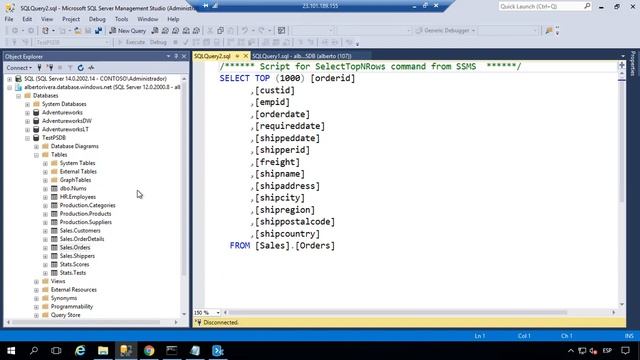Viewport: 640px width, 360px height.
Task: Open the Window menu
Action: pos(147,19)
